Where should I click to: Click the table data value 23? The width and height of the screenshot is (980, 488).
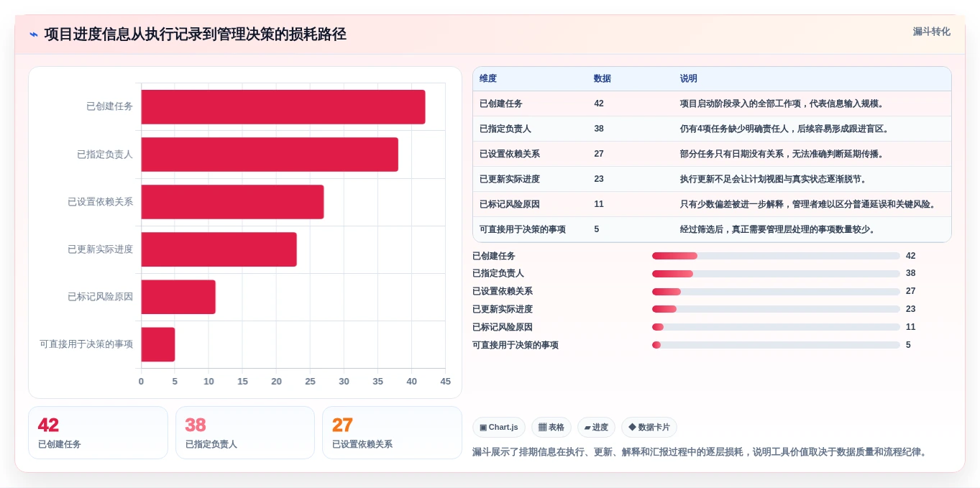[x=599, y=179]
